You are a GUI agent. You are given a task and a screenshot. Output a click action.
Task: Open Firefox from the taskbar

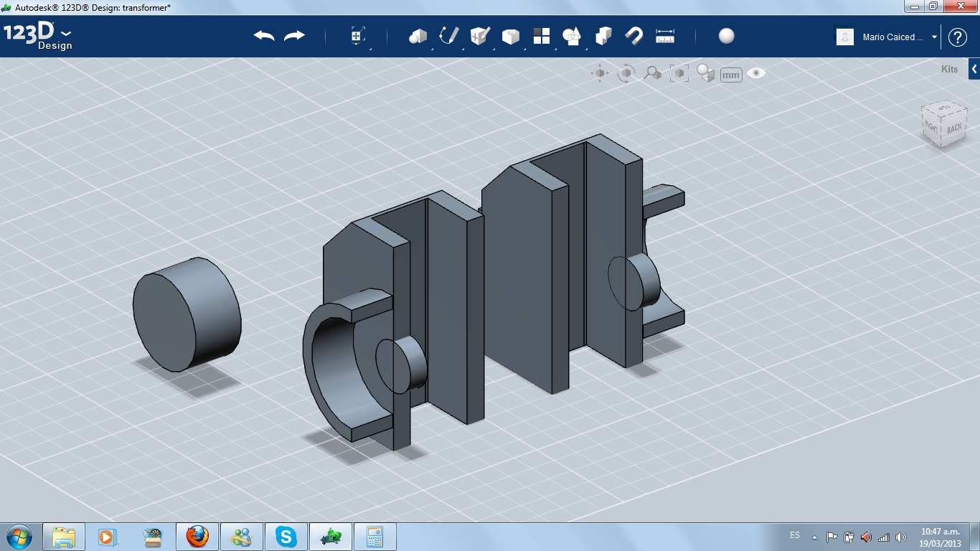(x=197, y=537)
